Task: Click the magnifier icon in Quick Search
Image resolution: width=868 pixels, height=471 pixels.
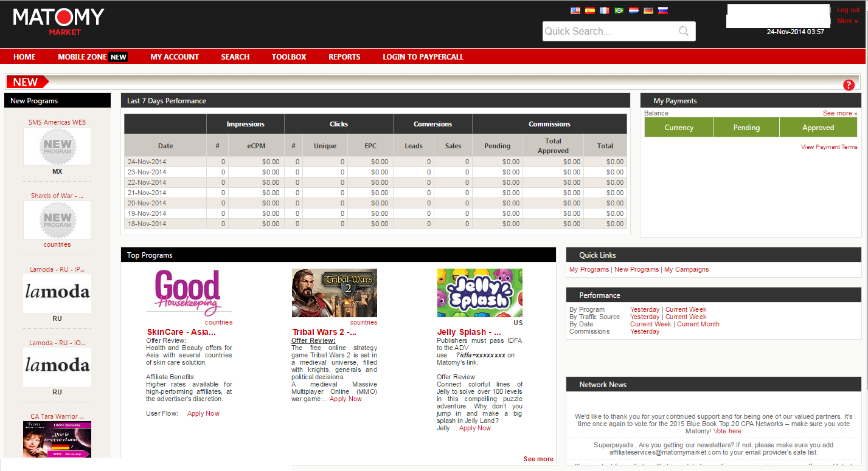Action: 684,31
